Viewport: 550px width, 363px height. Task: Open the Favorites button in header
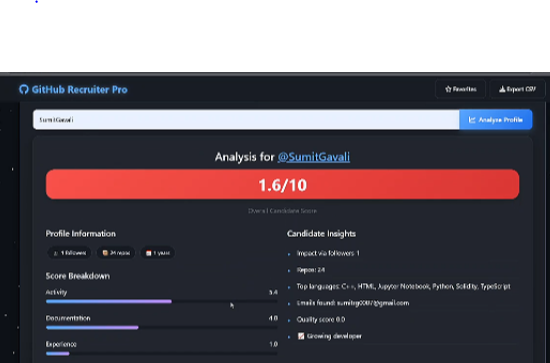pos(461,89)
